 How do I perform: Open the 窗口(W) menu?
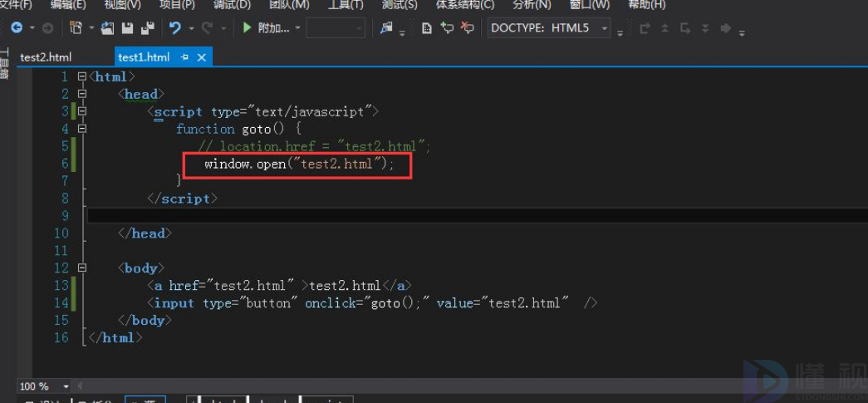pyautogui.click(x=590, y=4)
